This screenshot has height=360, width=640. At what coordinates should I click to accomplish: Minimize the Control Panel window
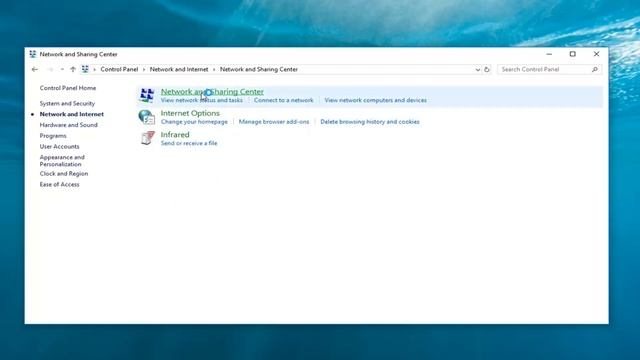coord(549,54)
